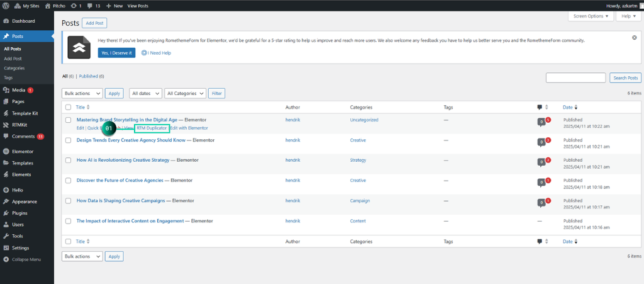644x284 pixels.
Task: Sort by the comments icon column header
Action: (x=543, y=107)
